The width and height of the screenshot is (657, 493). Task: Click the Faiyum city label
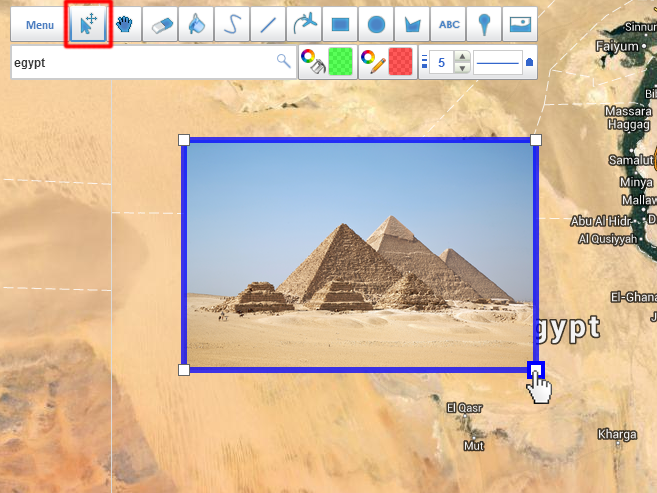click(617, 46)
